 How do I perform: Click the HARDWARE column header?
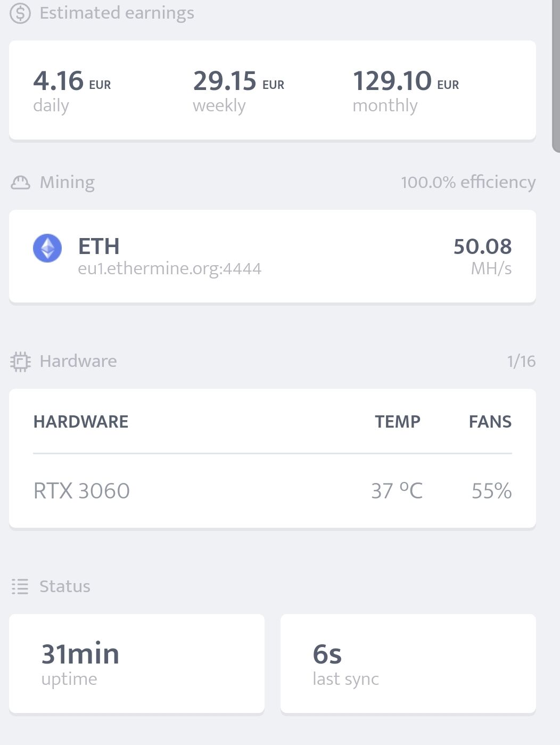click(81, 422)
